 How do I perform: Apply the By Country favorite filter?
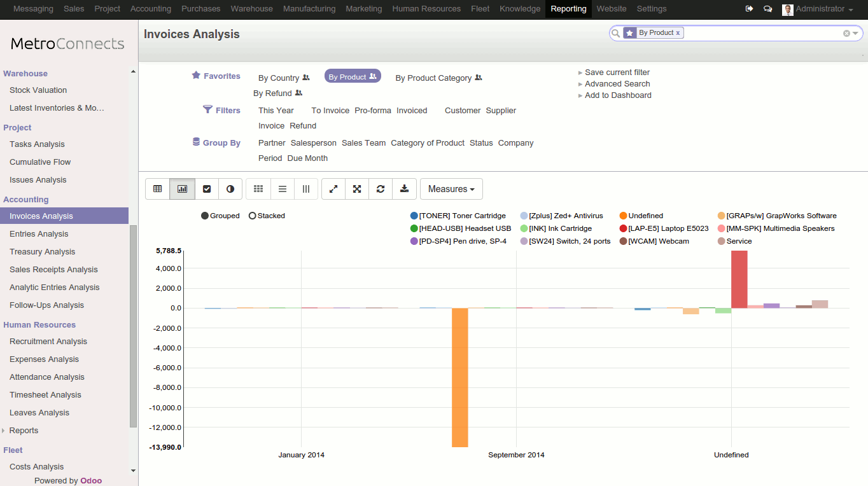(x=279, y=78)
